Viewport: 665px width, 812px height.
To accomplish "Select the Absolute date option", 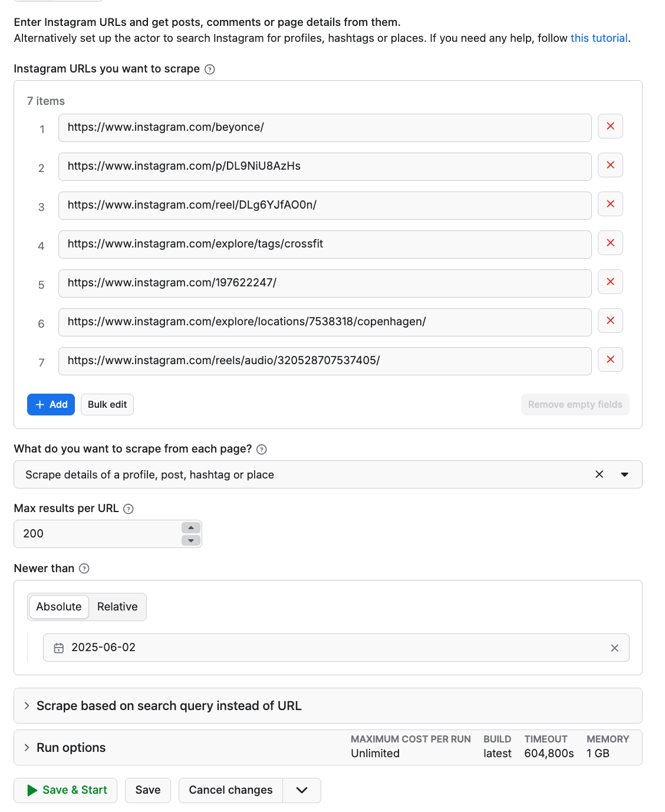I will (x=58, y=606).
